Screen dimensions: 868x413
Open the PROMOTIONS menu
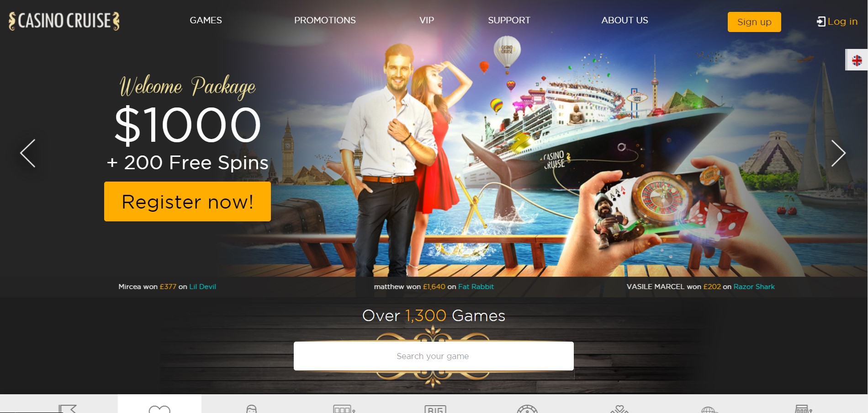click(325, 20)
